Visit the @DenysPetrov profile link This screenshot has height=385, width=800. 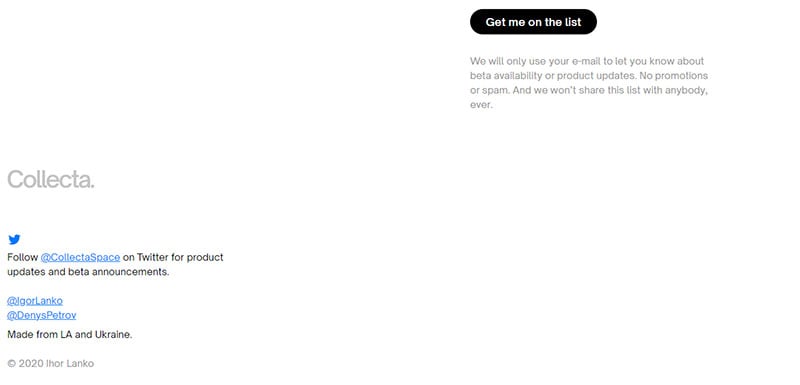pyautogui.click(x=41, y=315)
